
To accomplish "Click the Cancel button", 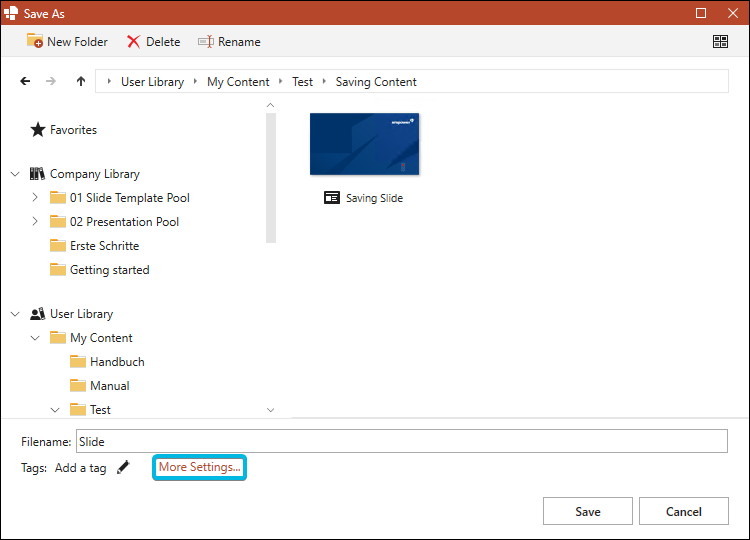I will [684, 511].
